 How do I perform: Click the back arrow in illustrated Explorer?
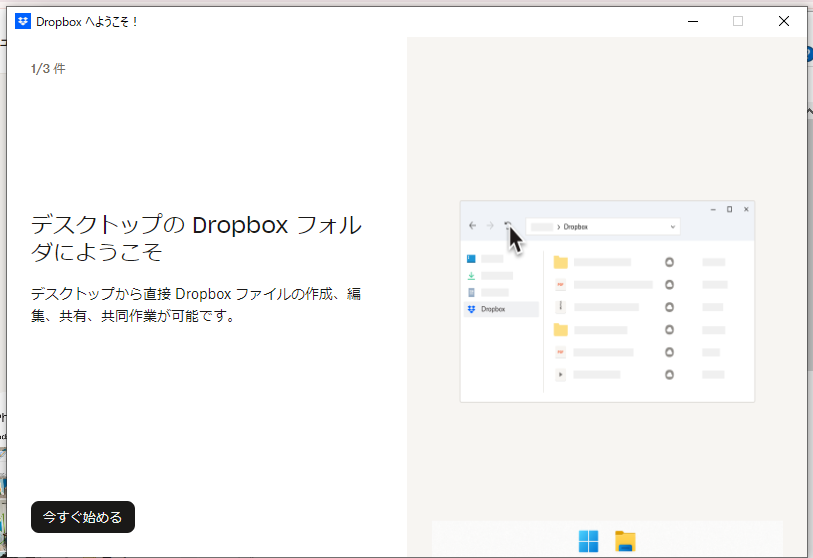472,226
